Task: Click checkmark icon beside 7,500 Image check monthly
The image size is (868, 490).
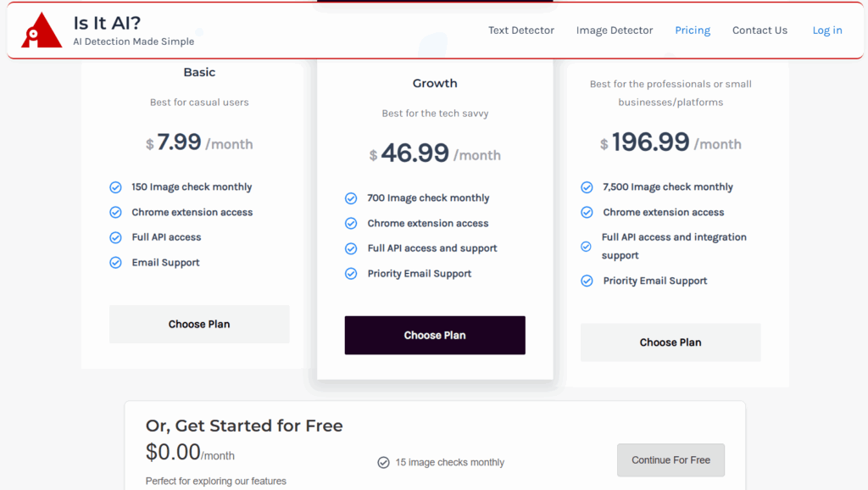Action: coord(587,187)
